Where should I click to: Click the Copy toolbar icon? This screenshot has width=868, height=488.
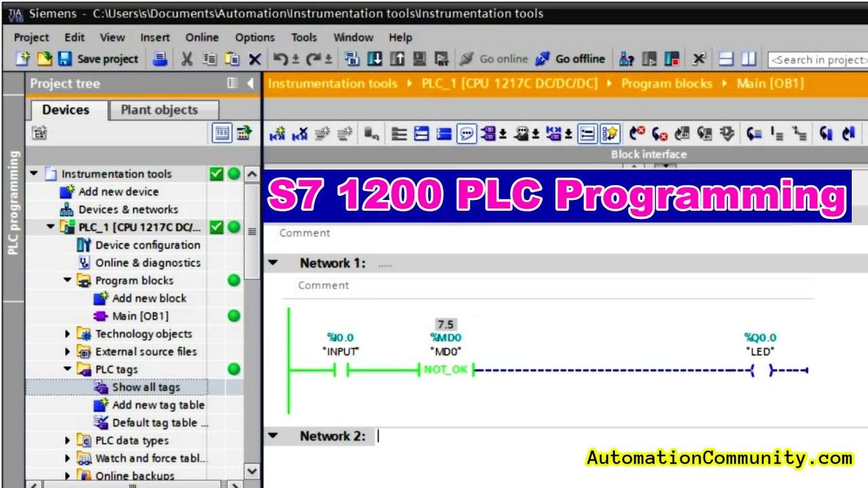pos(210,59)
